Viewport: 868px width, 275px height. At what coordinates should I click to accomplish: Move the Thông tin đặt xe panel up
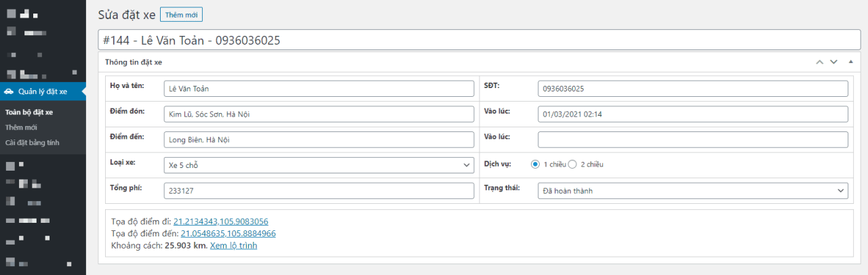pos(819,62)
